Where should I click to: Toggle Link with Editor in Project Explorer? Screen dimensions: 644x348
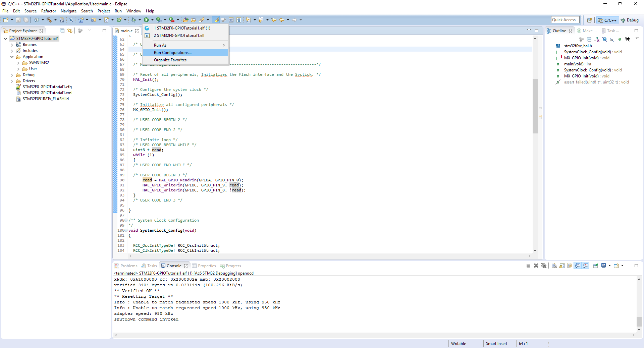click(x=70, y=31)
